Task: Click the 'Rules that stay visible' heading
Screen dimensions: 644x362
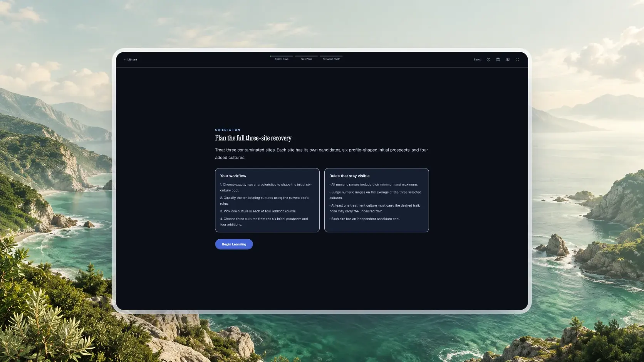Action: (x=349, y=176)
